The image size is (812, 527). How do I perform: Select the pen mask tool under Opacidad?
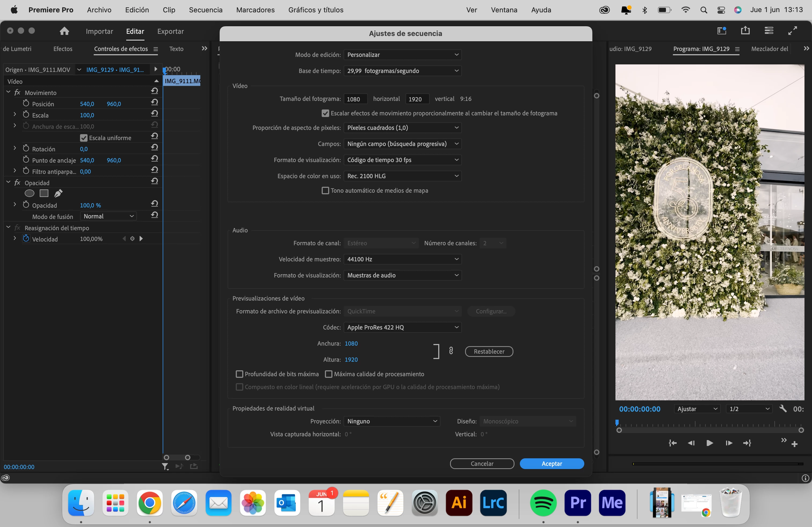[58, 194]
